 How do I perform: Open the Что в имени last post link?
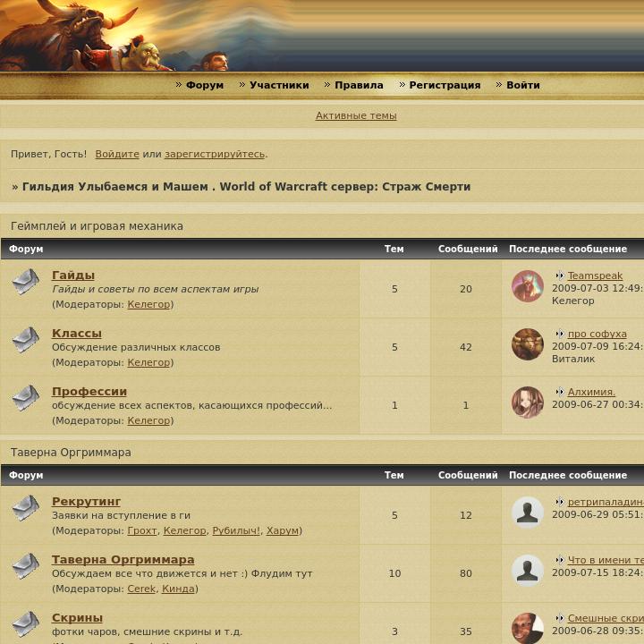(606, 560)
